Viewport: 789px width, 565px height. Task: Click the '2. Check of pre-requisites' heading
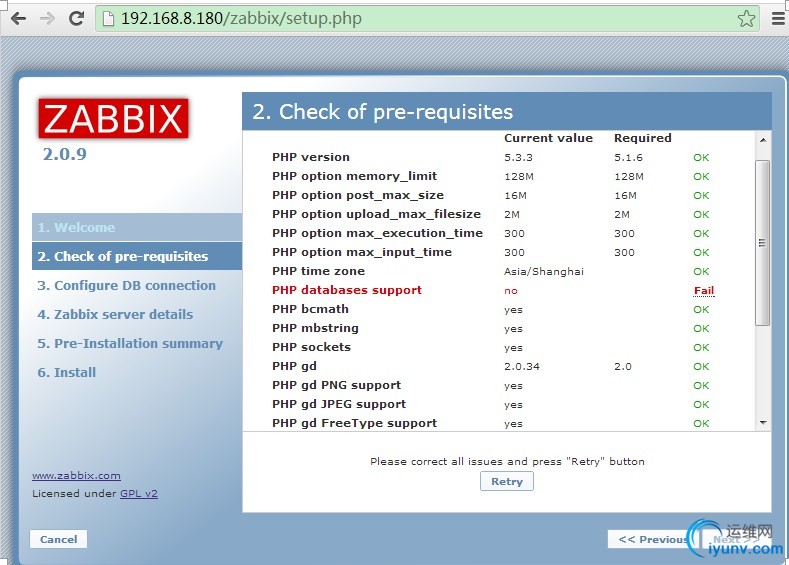382,112
